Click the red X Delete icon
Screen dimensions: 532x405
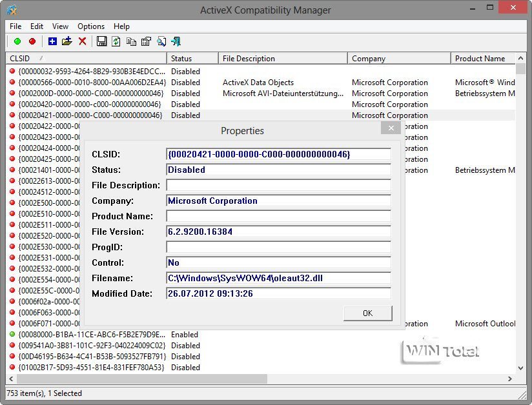(x=82, y=41)
